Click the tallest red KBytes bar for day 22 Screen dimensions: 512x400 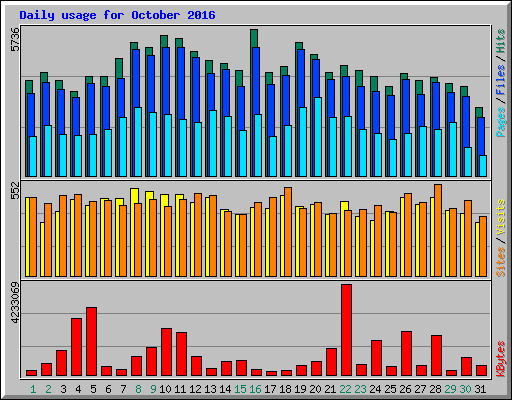pos(346,330)
